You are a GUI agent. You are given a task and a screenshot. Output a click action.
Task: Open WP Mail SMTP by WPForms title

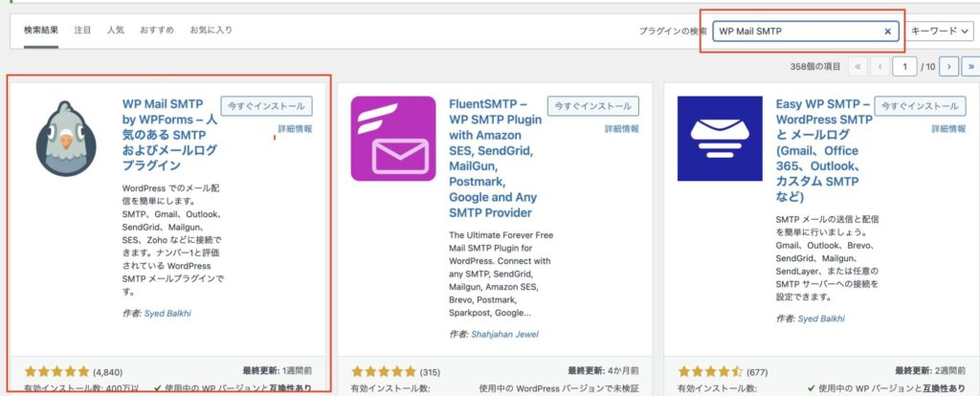tap(170, 134)
